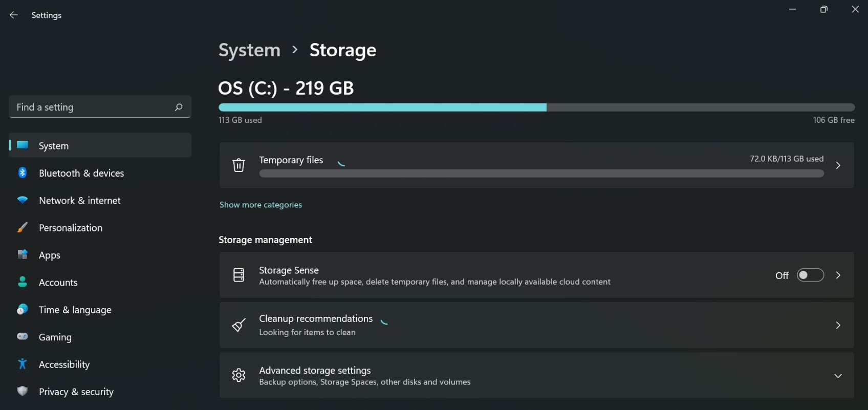Viewport: 868px width, 410px height.
Task: Click the Gaming controller icon
Action: [23, 337]
